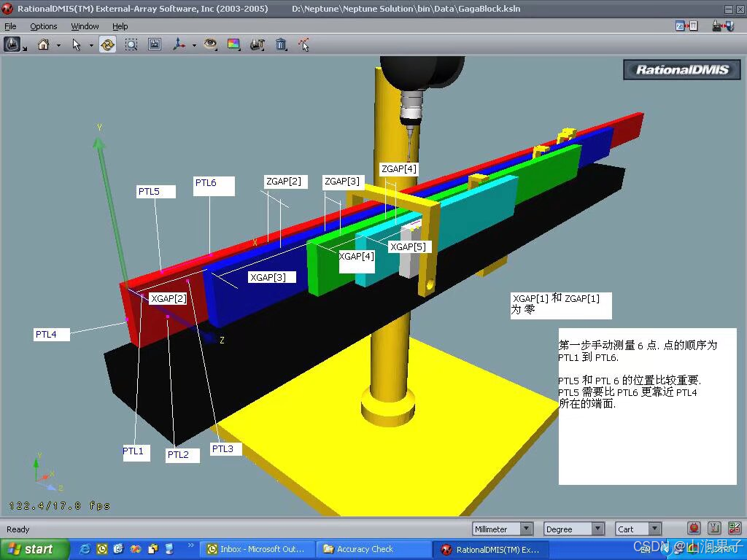Click the CMM-to-controller connection icon
The height and width of the screenshot is (560, 747).
723,26
